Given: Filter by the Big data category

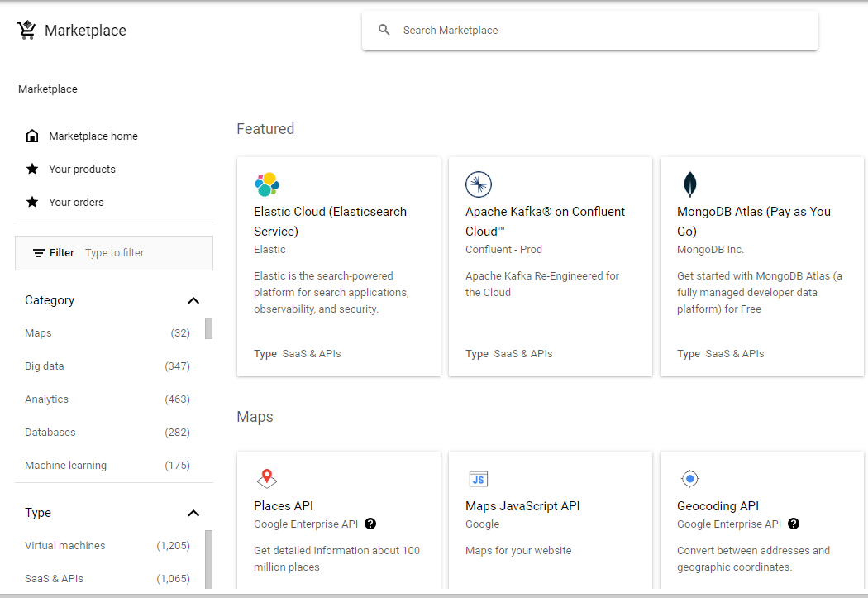Looking at the screenshot, I should (107, 366).
